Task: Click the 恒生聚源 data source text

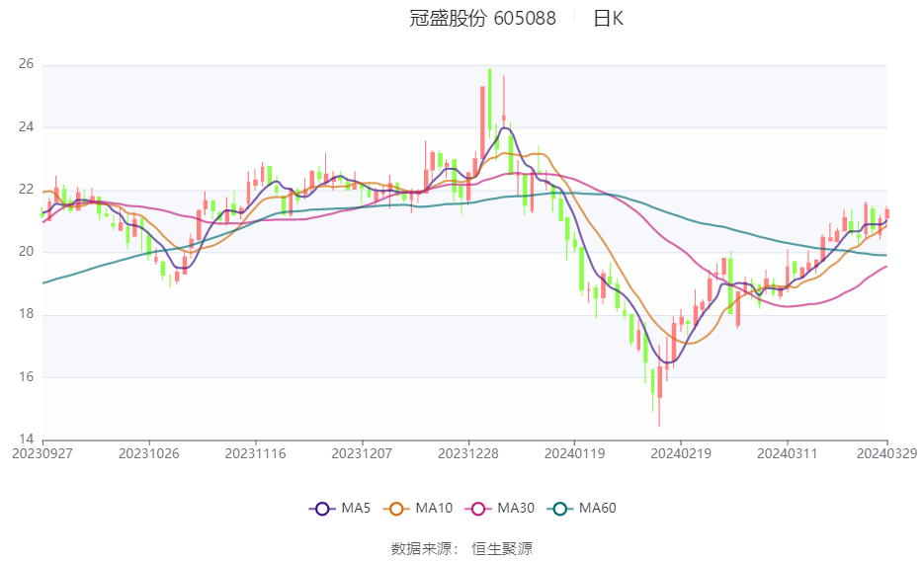Action: pyautogui.click(x=502, y=549)
